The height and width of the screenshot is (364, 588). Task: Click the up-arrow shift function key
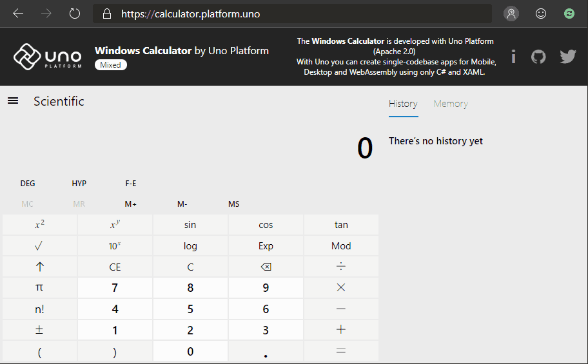39,267
